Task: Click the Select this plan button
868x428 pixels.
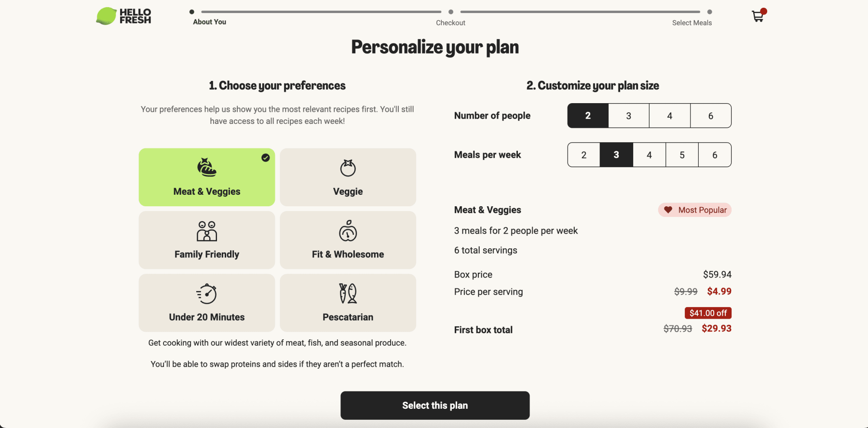Action: [434, 405]
